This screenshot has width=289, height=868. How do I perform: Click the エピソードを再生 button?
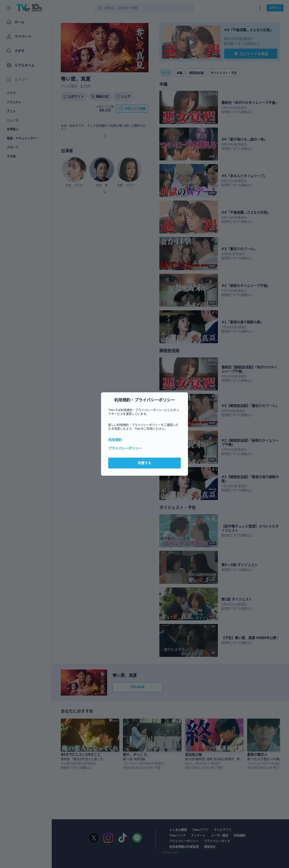click(x=251, y=54)
